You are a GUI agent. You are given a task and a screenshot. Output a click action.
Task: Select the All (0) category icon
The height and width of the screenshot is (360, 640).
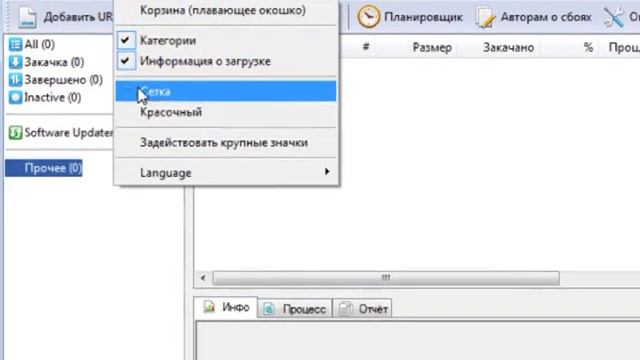pyautogui.click(x=16, y=44)
